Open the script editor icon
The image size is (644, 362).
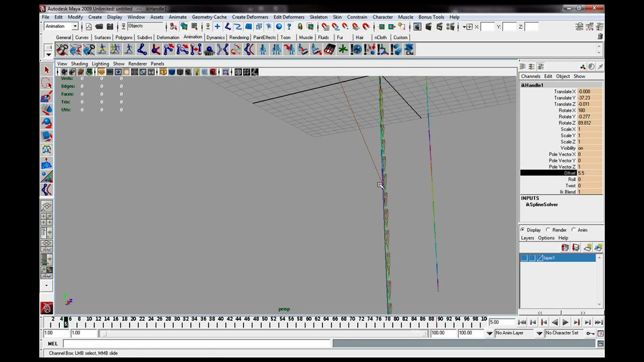[600, 344]
